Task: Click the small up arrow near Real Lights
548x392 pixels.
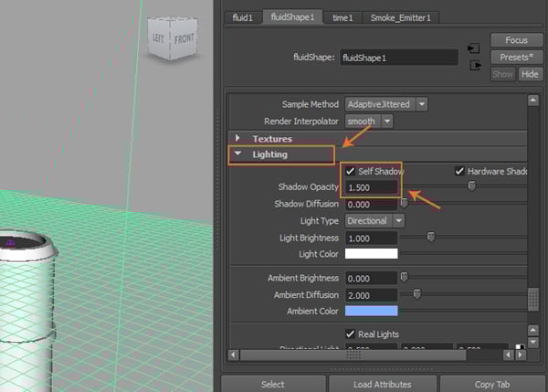Action: (533, 330)
